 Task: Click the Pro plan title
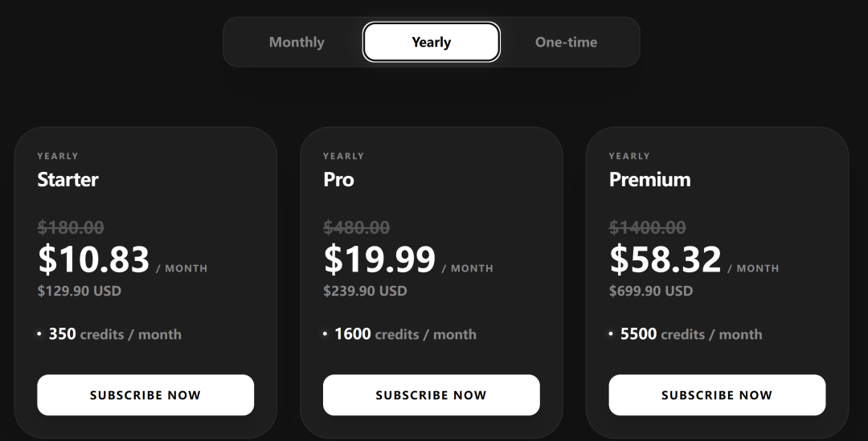(x=338, y=179)
